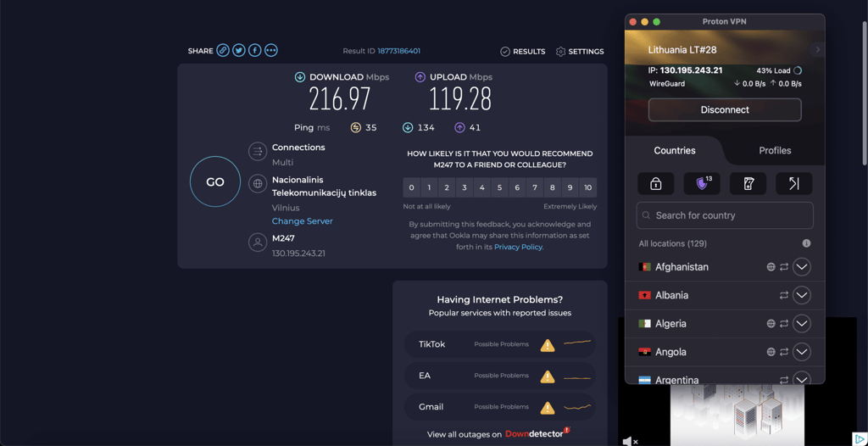Open TikTok outage report row
This screenshot has height=446, width=868.
point(500,344)
